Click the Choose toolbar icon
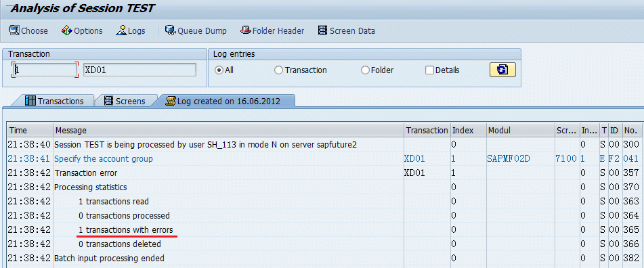Screen dimensions: 644x268 (14, 30)
